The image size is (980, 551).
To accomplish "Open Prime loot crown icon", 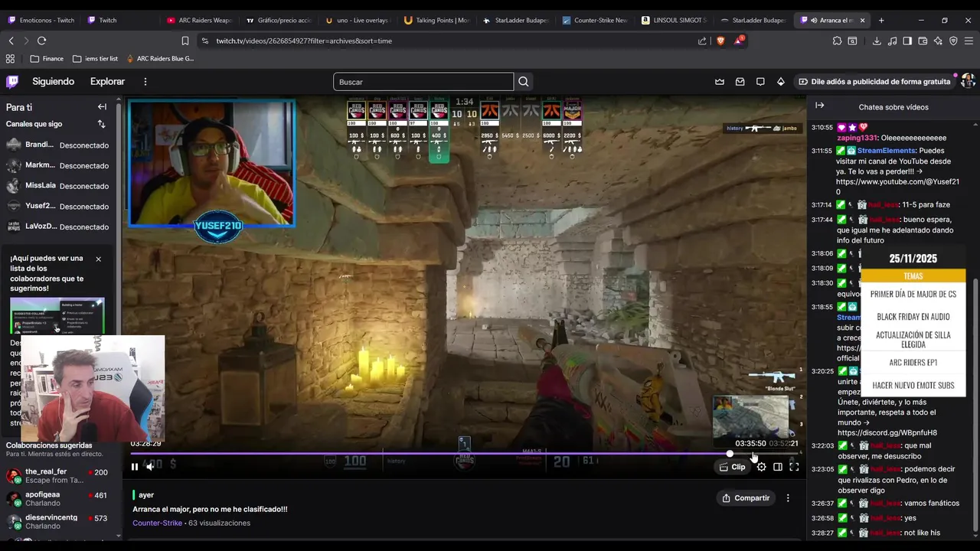I will point(720,82).
